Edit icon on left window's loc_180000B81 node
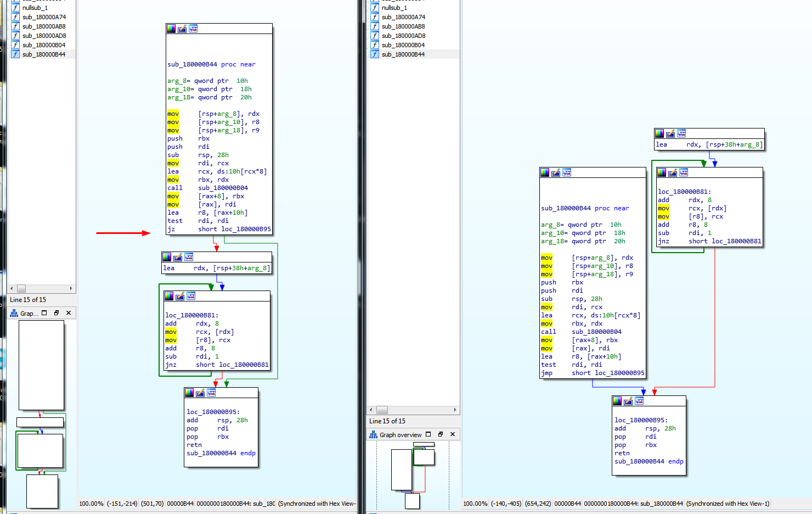The image size is (812, 514). coord(180,296)
